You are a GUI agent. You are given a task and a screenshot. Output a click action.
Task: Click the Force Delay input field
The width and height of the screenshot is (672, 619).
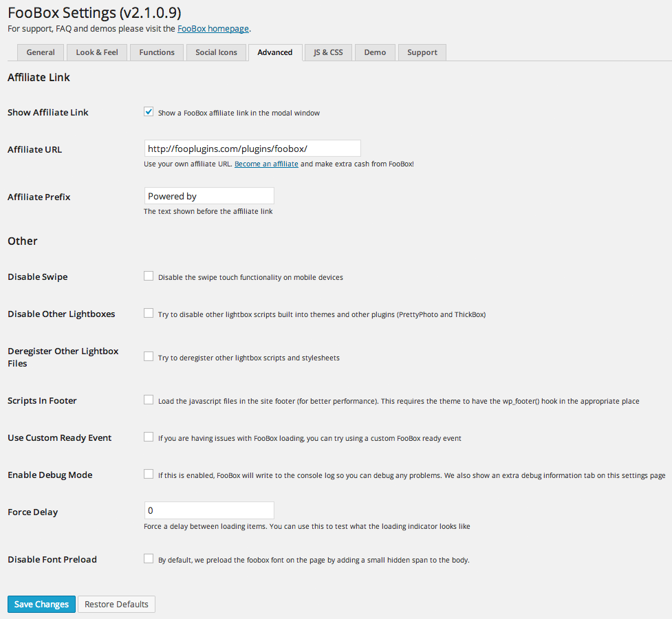(209, 510)
